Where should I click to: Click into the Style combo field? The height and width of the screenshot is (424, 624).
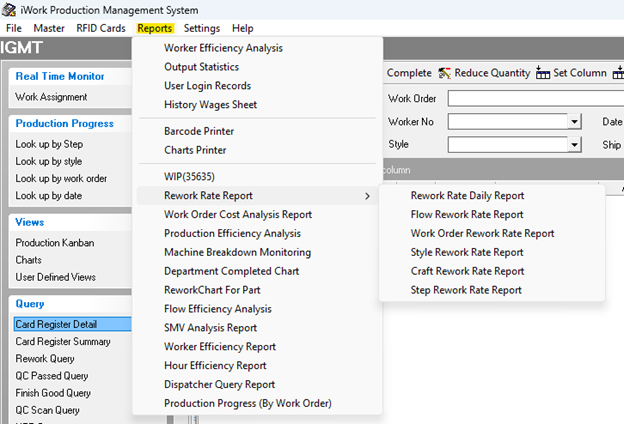click(508, 145)
